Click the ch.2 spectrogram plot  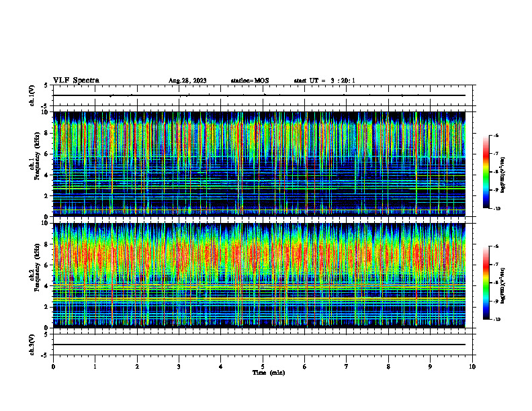(259, 275)
